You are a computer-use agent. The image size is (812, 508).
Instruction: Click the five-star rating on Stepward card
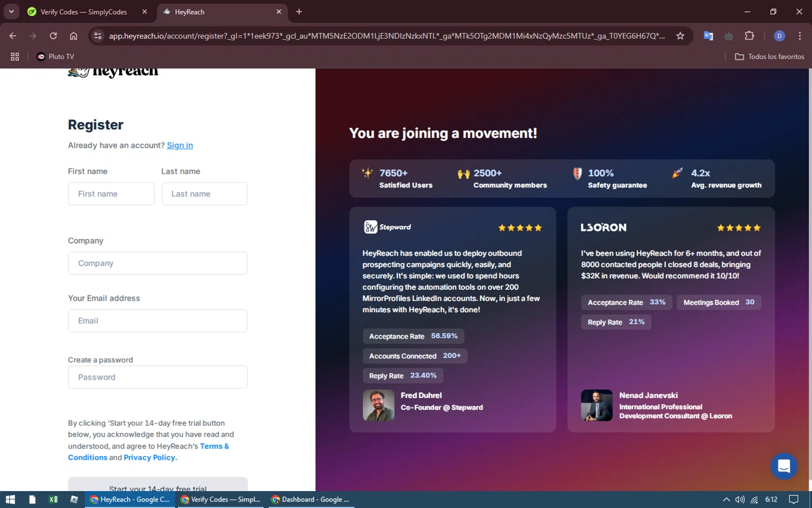coord(520,228)
